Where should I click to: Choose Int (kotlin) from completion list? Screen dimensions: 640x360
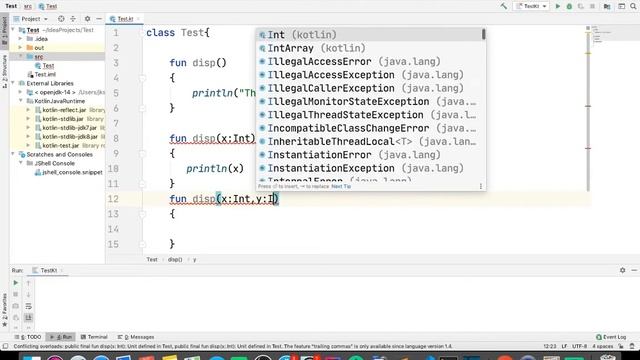tap(370, 35)
